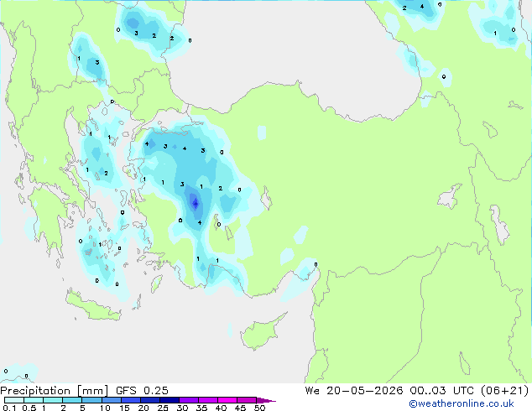Click the "0.5" legend scale label
The width and height of the screenshot is (532, 411).
(x=29, y=408)
